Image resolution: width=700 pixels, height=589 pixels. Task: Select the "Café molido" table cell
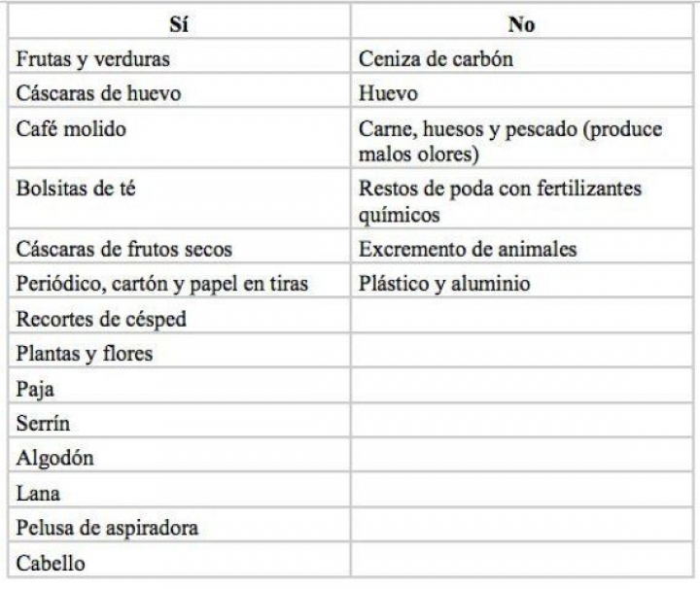click(x=71, y=128)
